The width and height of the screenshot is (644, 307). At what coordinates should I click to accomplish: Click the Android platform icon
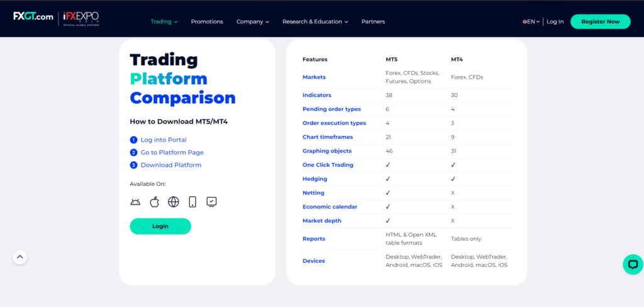point(135,202)
